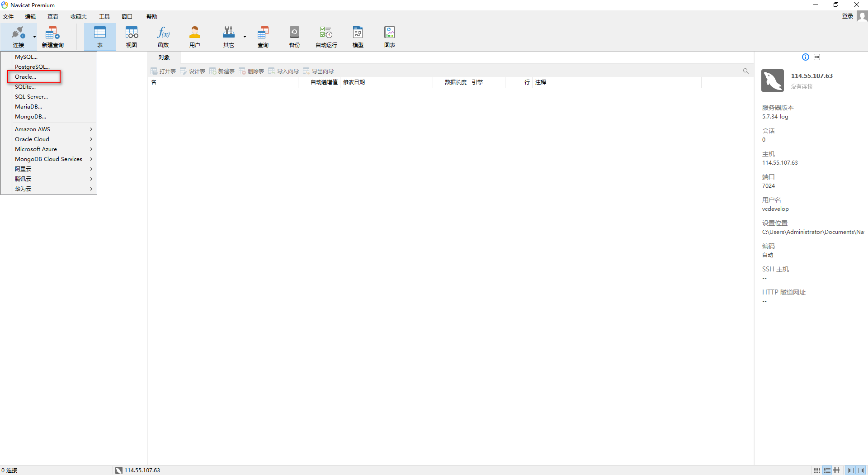868x475 pixels.
Task: Click the MySQL dolphin connection icon
Action: [x=773, y=81]
